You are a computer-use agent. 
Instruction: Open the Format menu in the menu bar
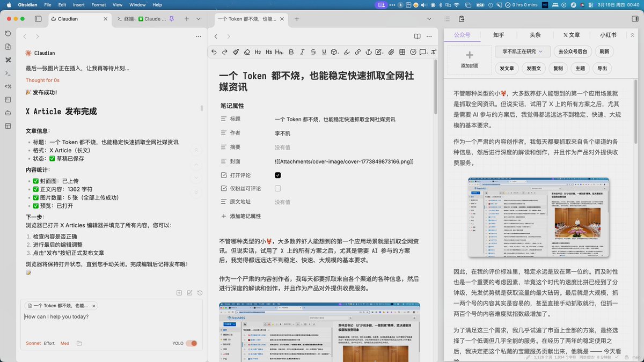[x=98, y=4]
